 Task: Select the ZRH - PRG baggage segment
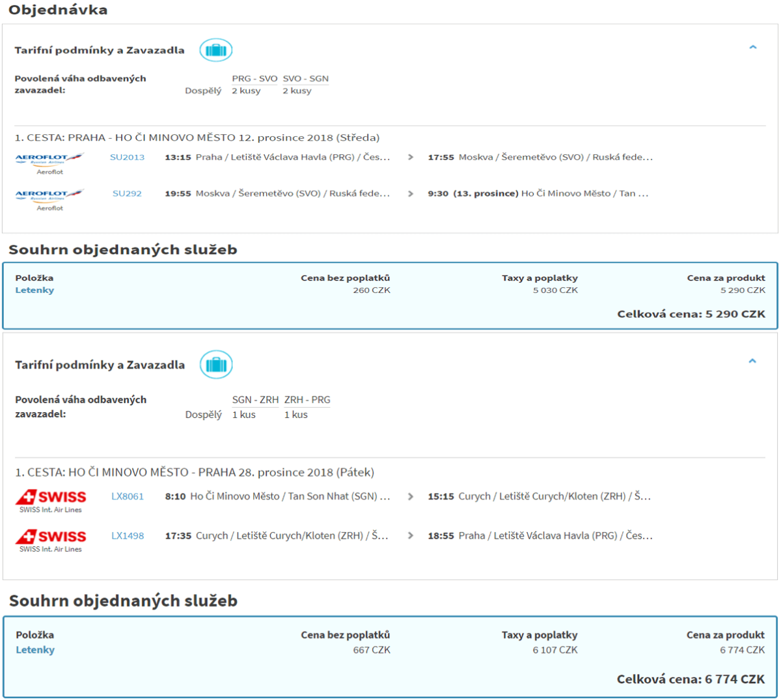[307, 400]
